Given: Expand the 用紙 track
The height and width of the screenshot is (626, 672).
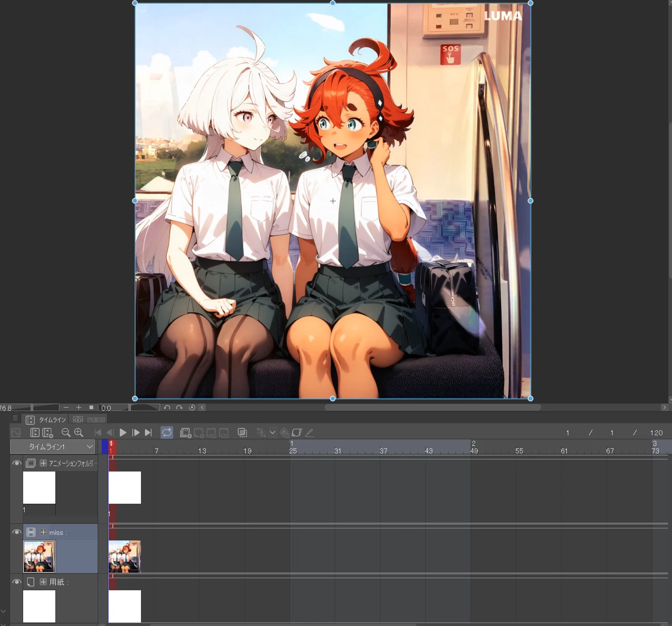Looking at the screenshot, I should [x=43, y=582].
